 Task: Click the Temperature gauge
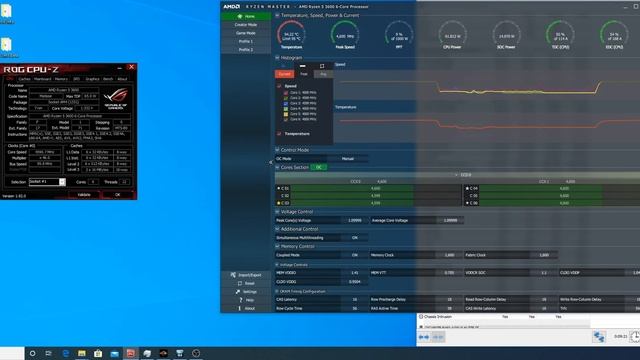coord(291,35)
